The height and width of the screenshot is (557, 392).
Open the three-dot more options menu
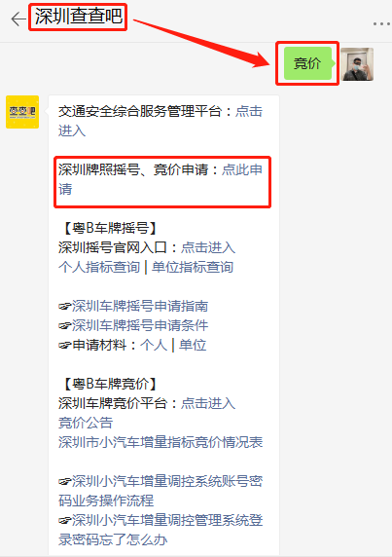pos(381,23)
